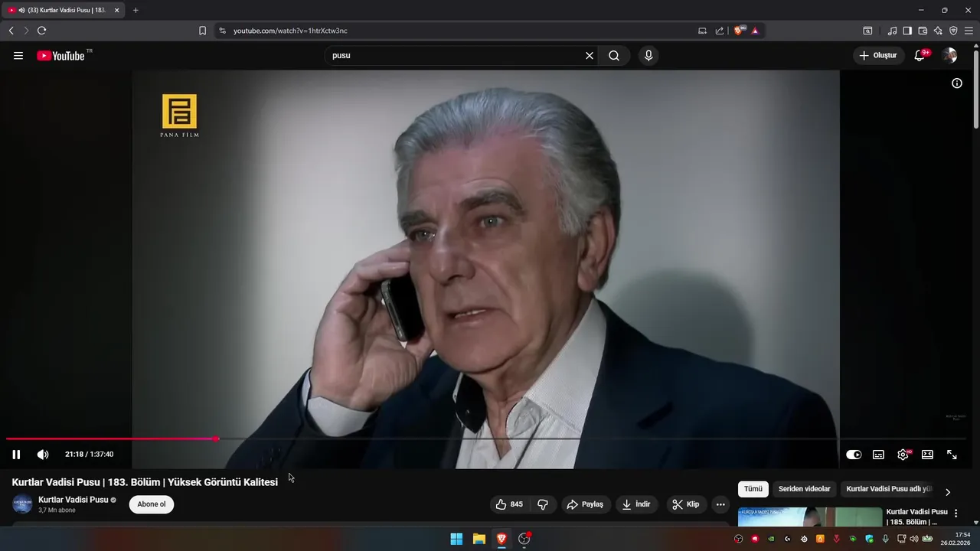980x551 pixels.
Task: Go back in the browser
Action: click(11, 31)
